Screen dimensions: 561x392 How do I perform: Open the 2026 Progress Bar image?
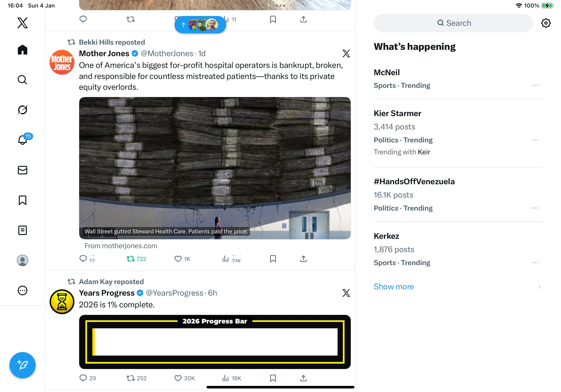point(215,342)
